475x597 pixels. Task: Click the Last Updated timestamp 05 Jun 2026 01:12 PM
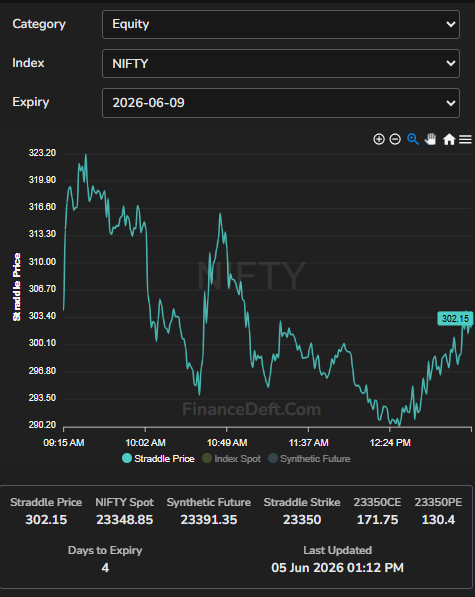point(337,568)
